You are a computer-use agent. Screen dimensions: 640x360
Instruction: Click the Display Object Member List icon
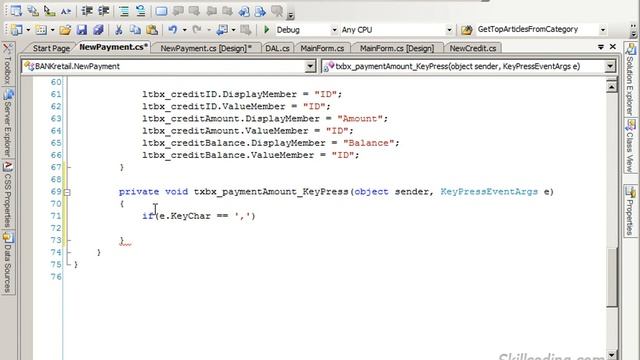[16, 11]
